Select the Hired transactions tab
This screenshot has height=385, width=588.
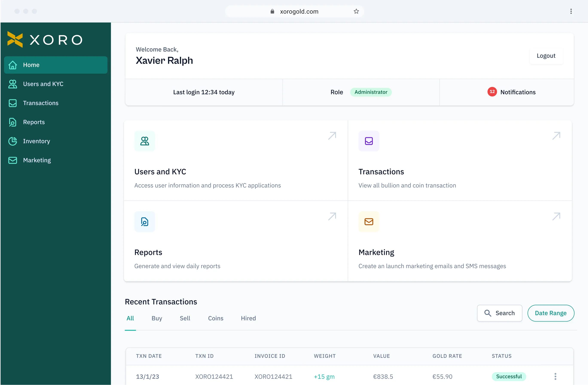coord(248,318)
